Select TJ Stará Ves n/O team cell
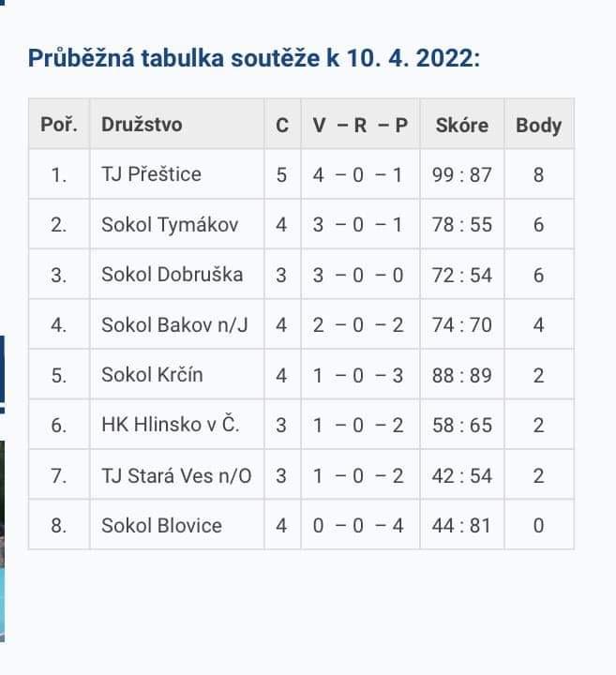 click(x=176, y=475)
